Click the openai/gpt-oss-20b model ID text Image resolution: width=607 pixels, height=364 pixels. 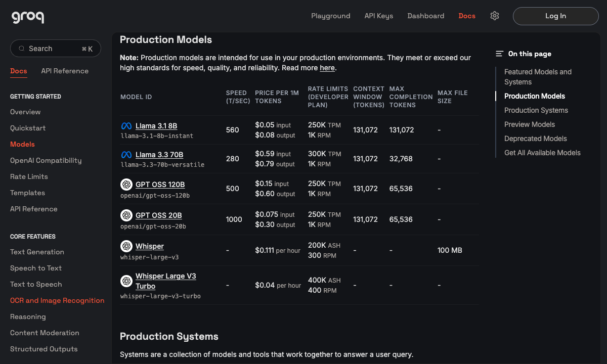point(153,226)
